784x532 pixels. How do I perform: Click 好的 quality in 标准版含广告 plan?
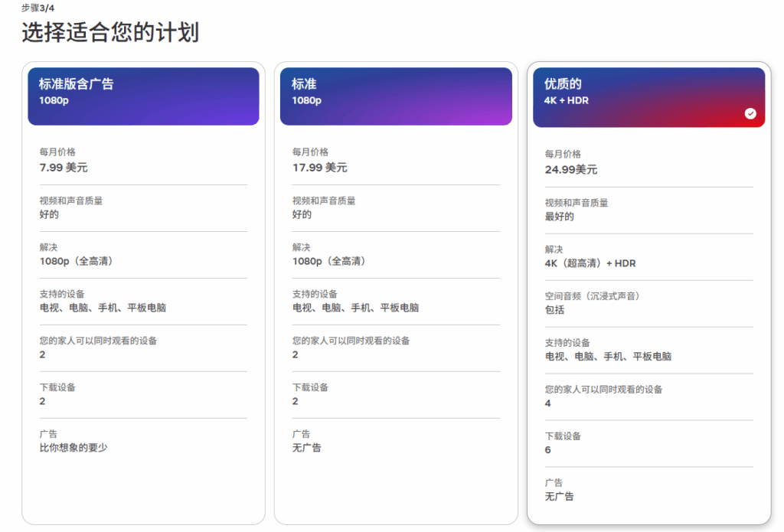[x=49, y=214]
